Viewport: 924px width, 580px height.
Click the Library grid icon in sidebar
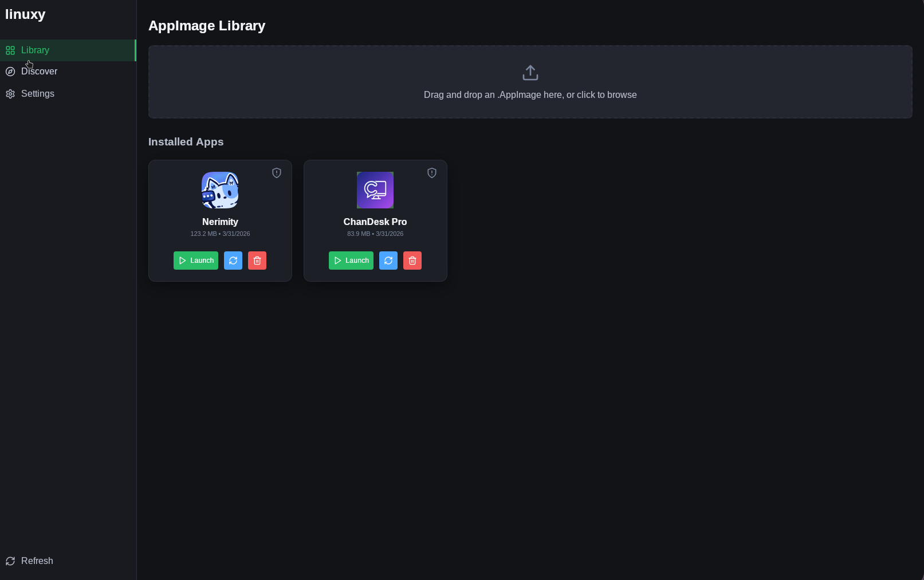click(x=10, y=50)
